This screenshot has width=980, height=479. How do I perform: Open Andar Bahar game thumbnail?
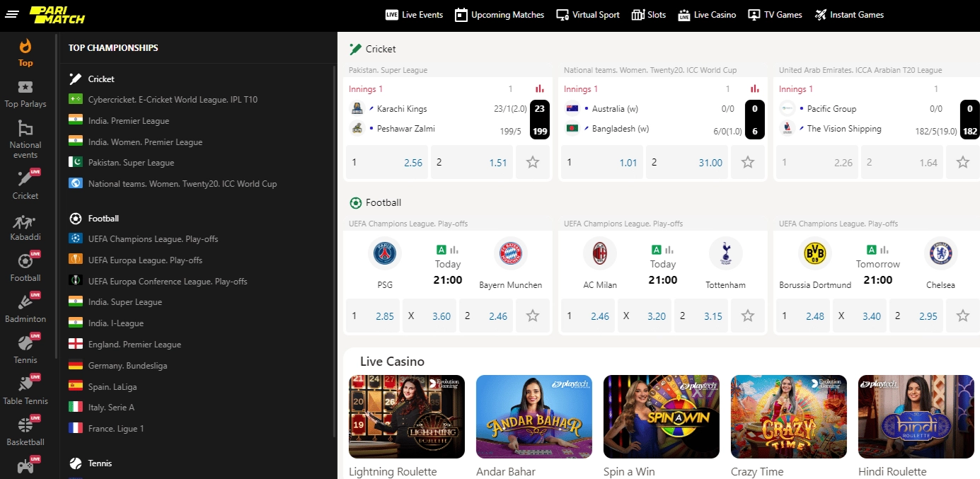pyautogui.click(x=534, y=417)
